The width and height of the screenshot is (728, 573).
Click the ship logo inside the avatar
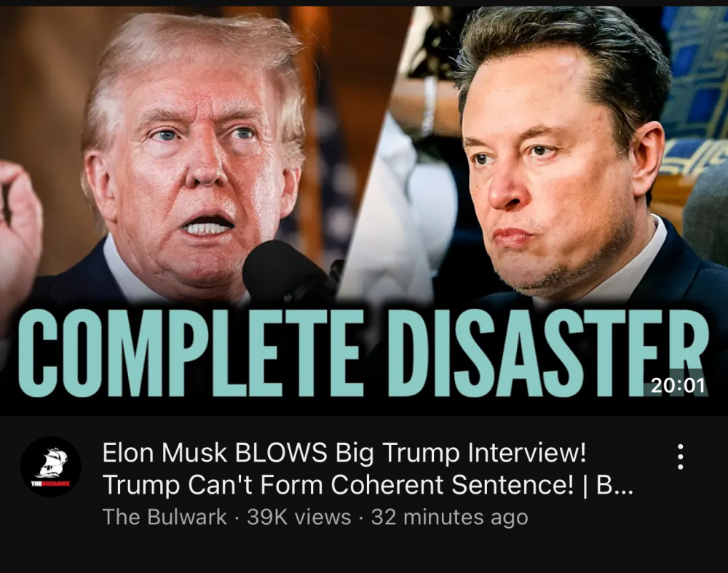click(x=52, y=462)
